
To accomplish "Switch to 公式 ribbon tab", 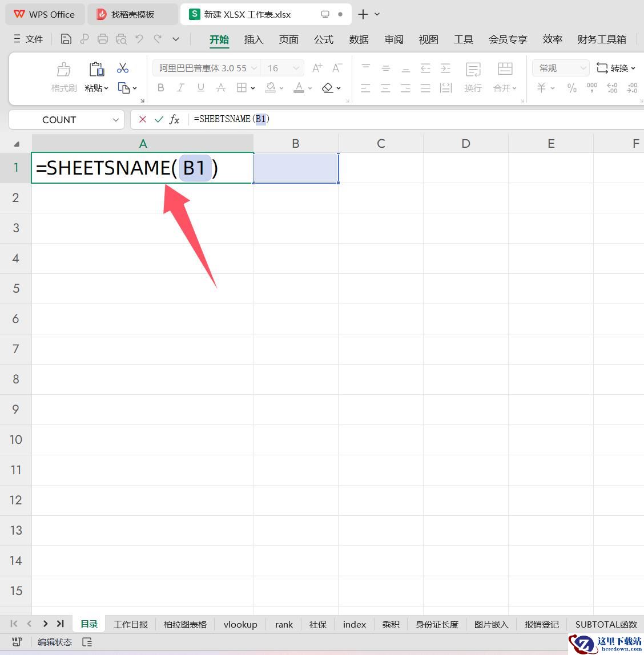I will [x=324, y=40].
